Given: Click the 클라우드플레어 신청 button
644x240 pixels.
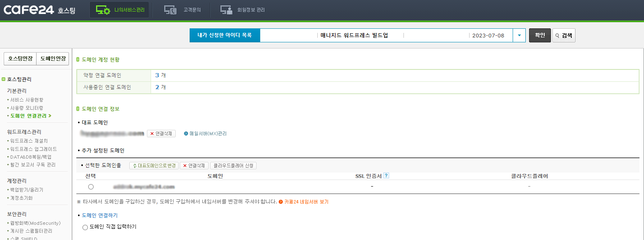Looking at the screenshot, I should click(x=234, y=166).
